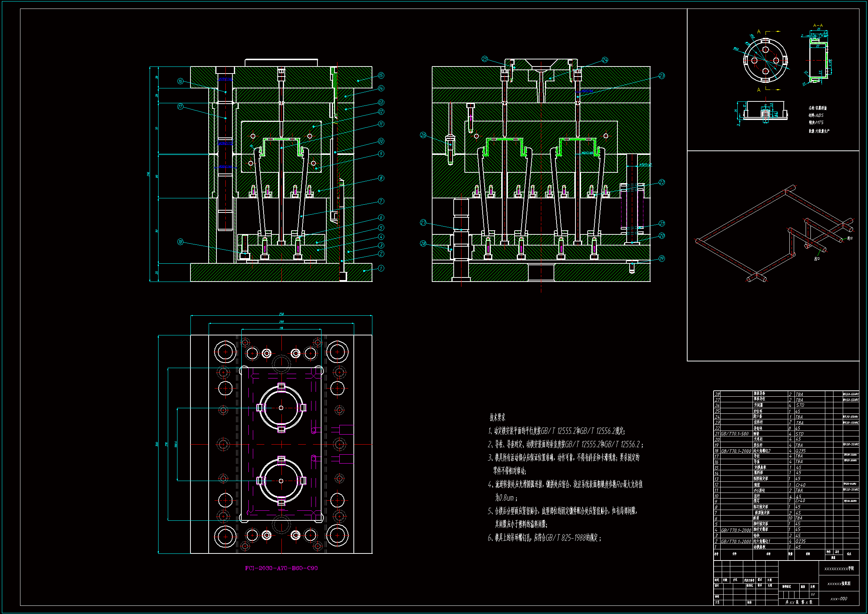Image resolution: width=868 pixels, height=614 pixels.
Task: Click part balloon number 16
Action: coord(180,81)
